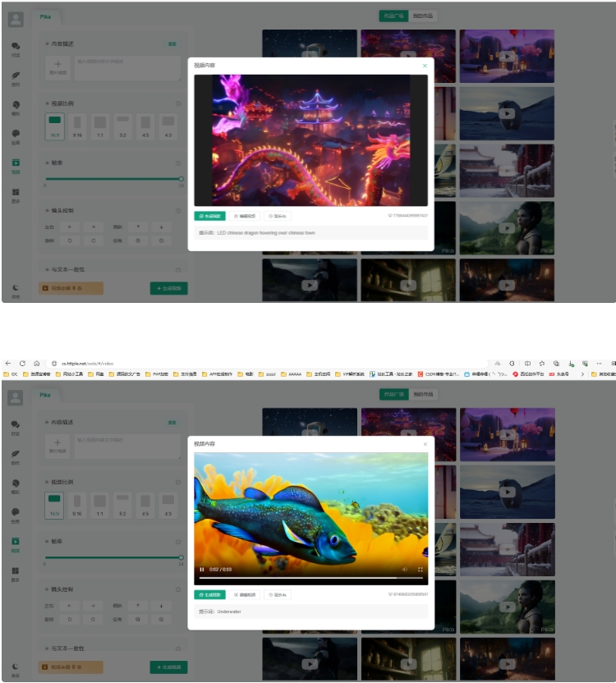Pan camera left arrow in fish-video screenshot
616x683 pixels.
tap(70, 606)
